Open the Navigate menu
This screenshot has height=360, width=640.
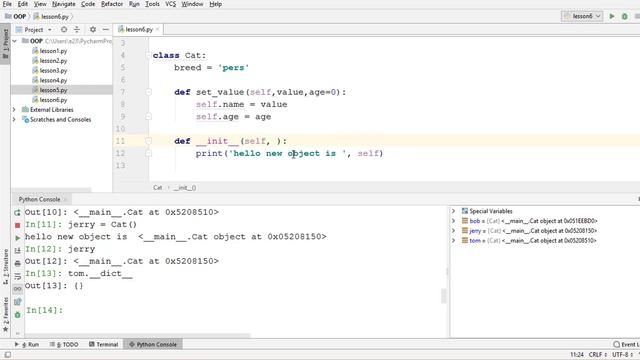64,4
